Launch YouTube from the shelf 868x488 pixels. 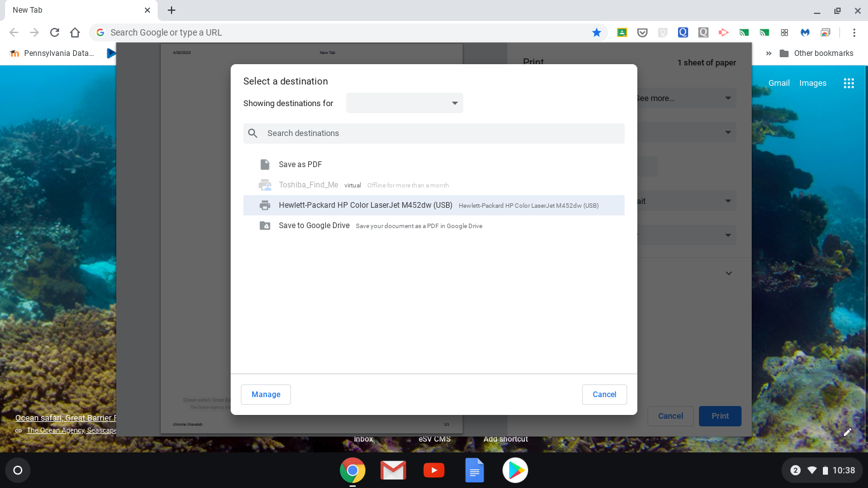pos(434,470)
